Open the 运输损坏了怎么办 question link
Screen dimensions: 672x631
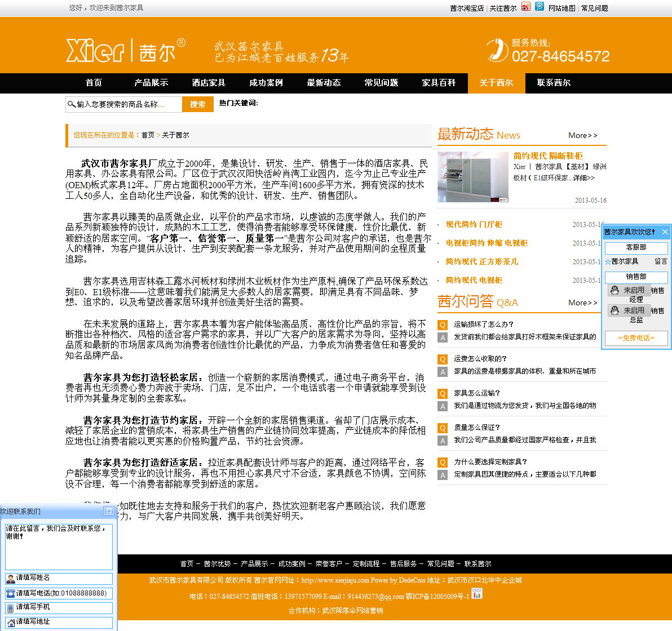tap(484, 325)
